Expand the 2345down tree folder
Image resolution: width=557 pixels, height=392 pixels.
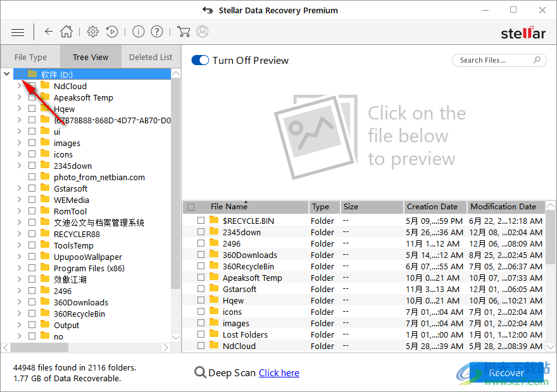pos(19,165)
